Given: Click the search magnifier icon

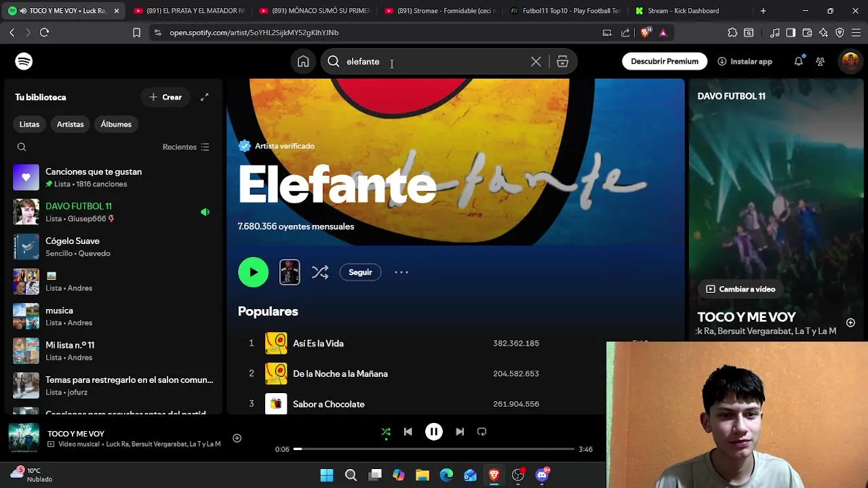Looking at the screenshot, I should pyautogui.click(x=334, y=62).
